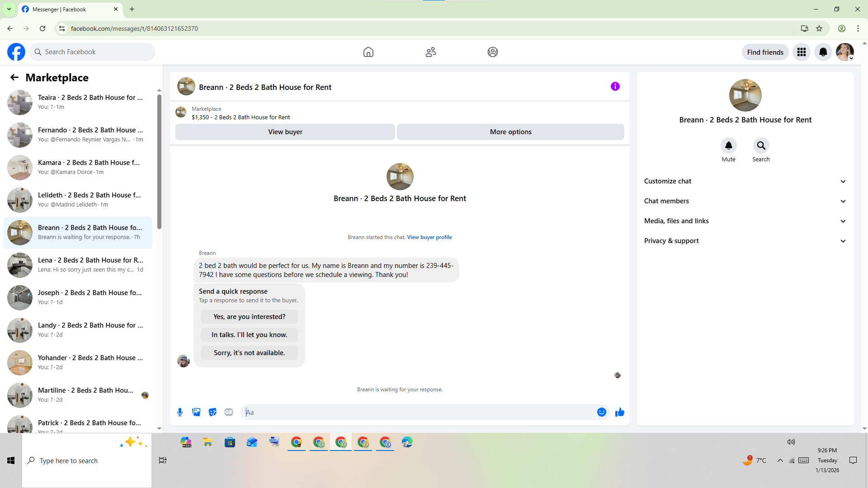Click the View buyer button

pyautogui.click(x=285, y=132)
